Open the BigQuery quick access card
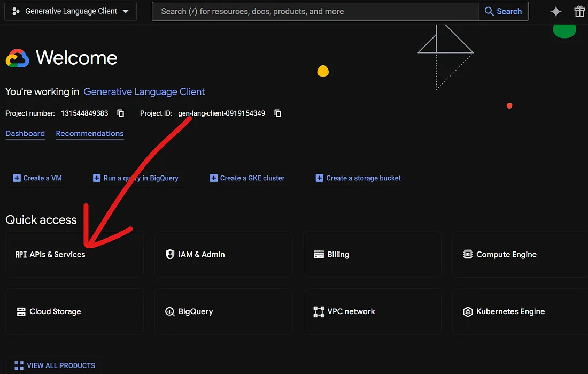This screenshot has height=374, width=588. 223,311
